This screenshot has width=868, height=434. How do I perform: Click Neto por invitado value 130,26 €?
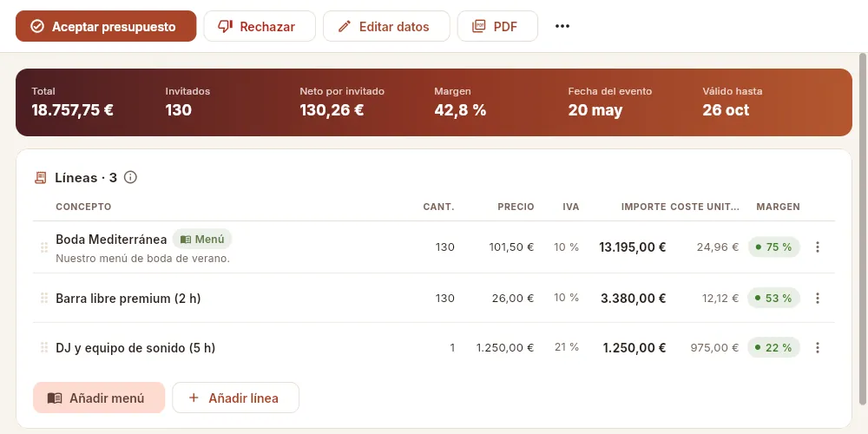point(332,109)
